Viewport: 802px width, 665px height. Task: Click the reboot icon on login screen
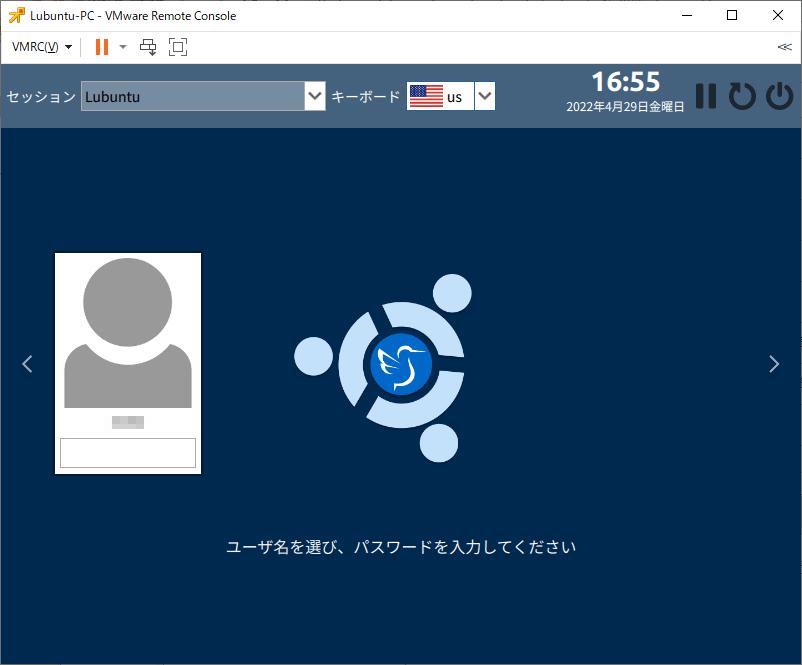(742, 96)
